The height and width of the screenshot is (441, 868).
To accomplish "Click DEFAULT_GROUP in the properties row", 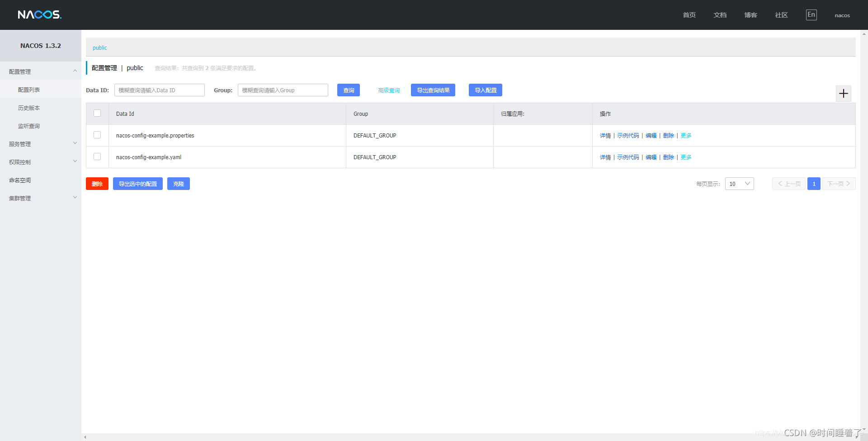I will pos(375,136).
